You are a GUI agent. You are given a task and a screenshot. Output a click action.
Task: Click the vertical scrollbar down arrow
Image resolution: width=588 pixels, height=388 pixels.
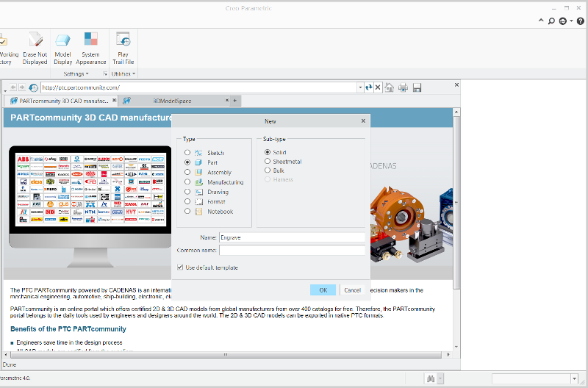click(456, 347)
